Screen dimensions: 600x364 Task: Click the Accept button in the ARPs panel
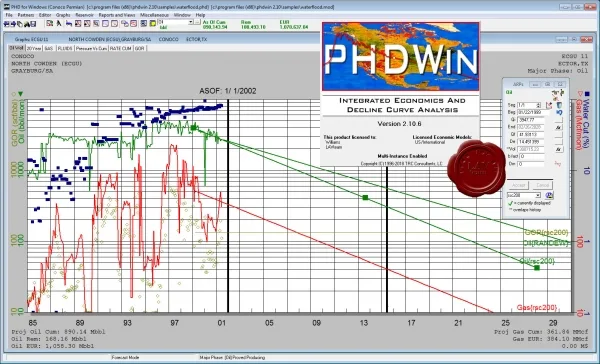click(518, 185)
